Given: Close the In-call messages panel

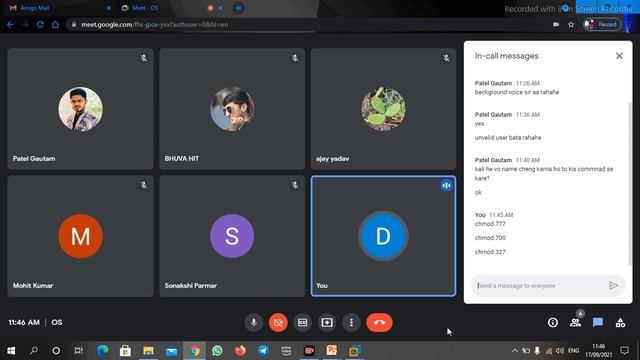Looking at the screenshot, I should 619,56.
